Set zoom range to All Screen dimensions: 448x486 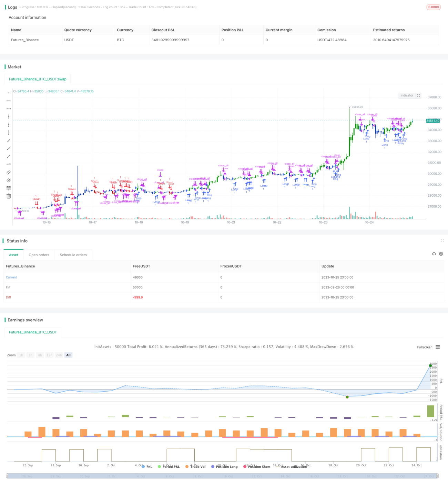point(68,355)
